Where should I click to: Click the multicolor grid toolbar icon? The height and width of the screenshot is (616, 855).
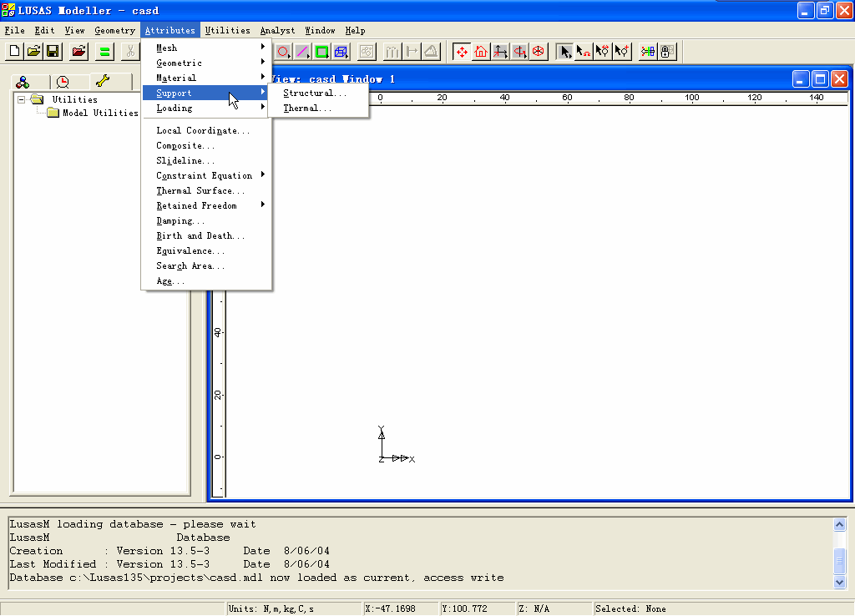coord(648,52)
